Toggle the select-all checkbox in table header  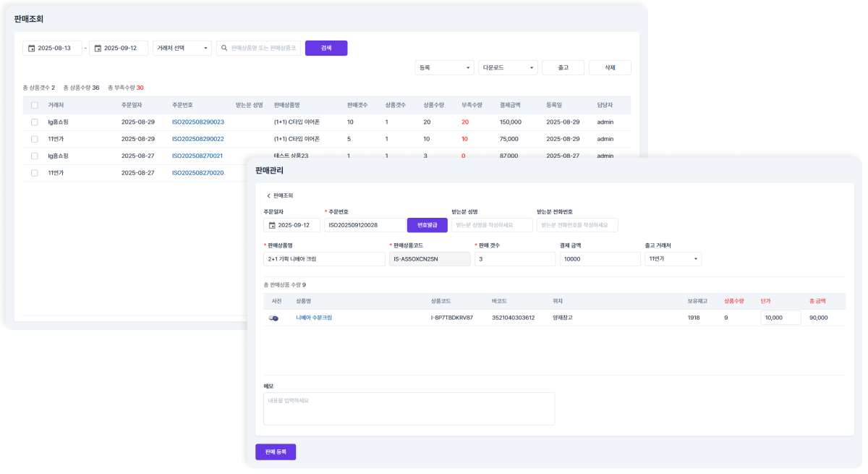point(34,105)
